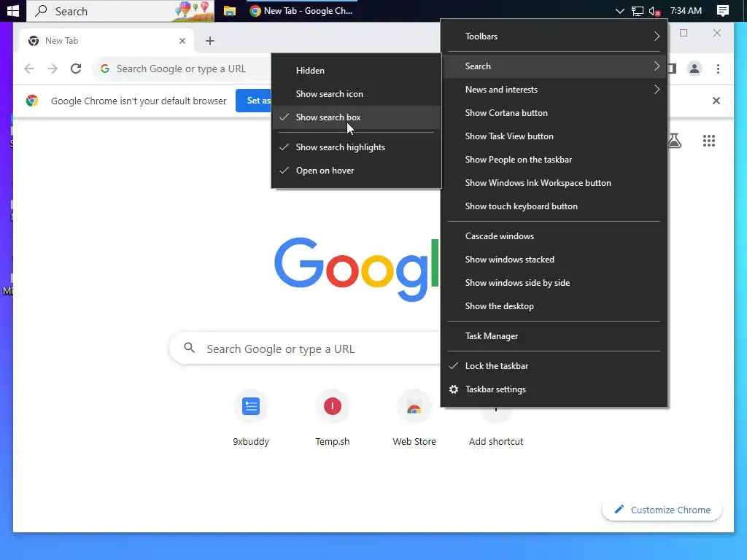This screenshot has height=560, width=747.
Task: Open the Chrome profile avatar icon
Action: [x=694, y=69]
